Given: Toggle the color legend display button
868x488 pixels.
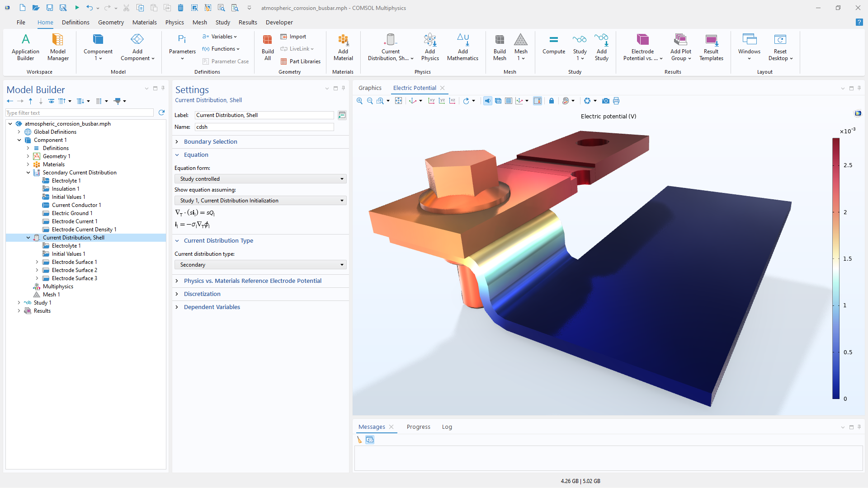Looking at the screenshot, I should (537, 101).
